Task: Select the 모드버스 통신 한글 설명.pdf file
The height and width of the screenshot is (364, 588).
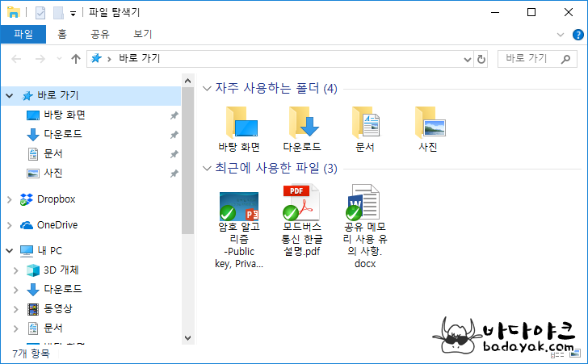Action: pos(302,220)
